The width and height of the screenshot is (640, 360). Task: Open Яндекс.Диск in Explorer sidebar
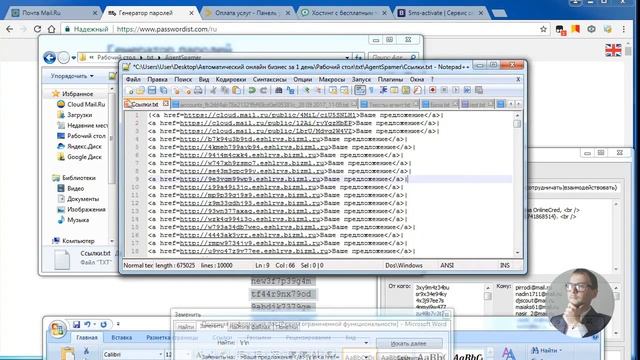79,146
